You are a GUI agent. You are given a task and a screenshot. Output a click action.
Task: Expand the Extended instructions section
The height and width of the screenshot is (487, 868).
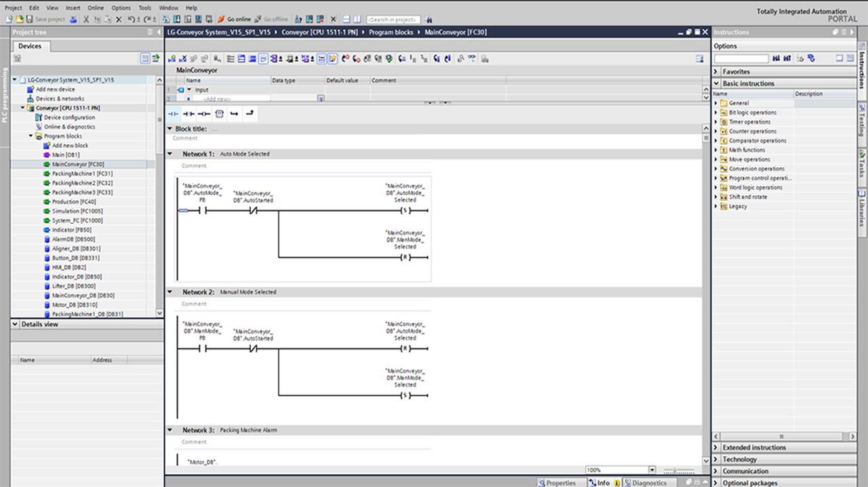pos(717,448)
